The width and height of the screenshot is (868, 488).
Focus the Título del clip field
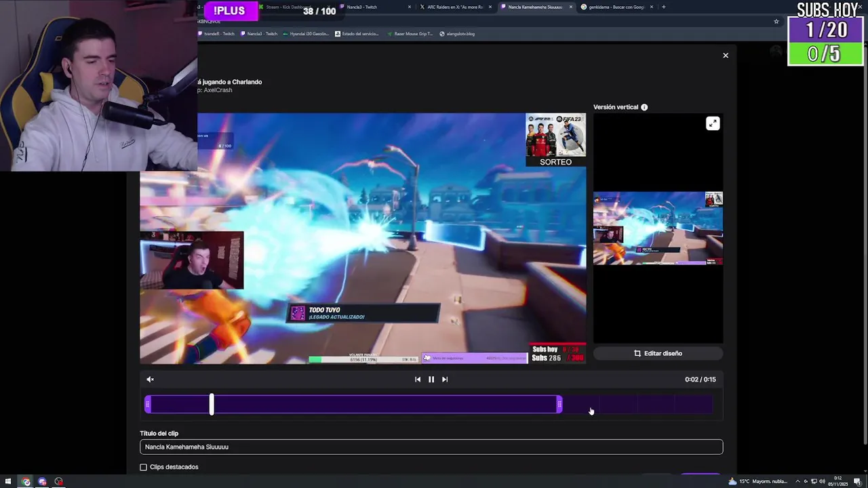431,447
